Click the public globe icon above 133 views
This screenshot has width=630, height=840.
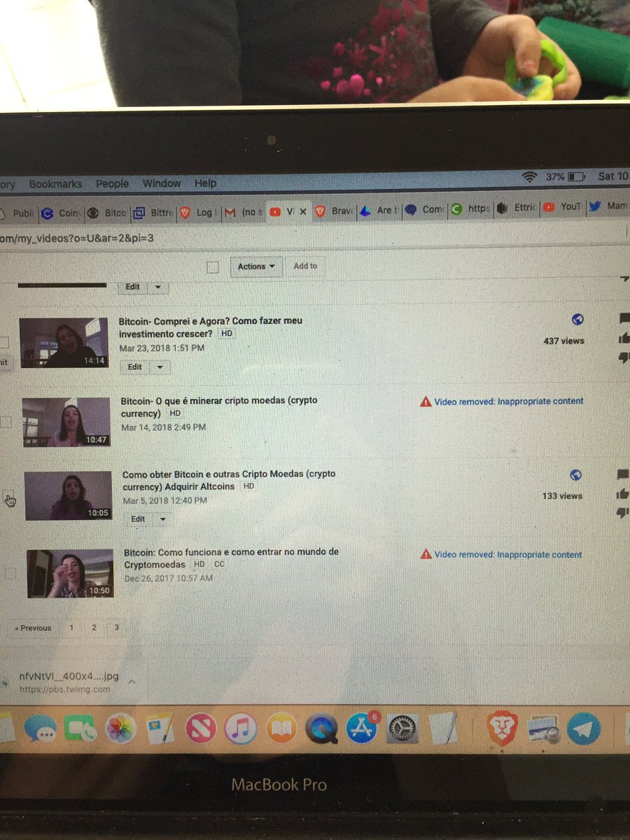click(x=576, y=475)
